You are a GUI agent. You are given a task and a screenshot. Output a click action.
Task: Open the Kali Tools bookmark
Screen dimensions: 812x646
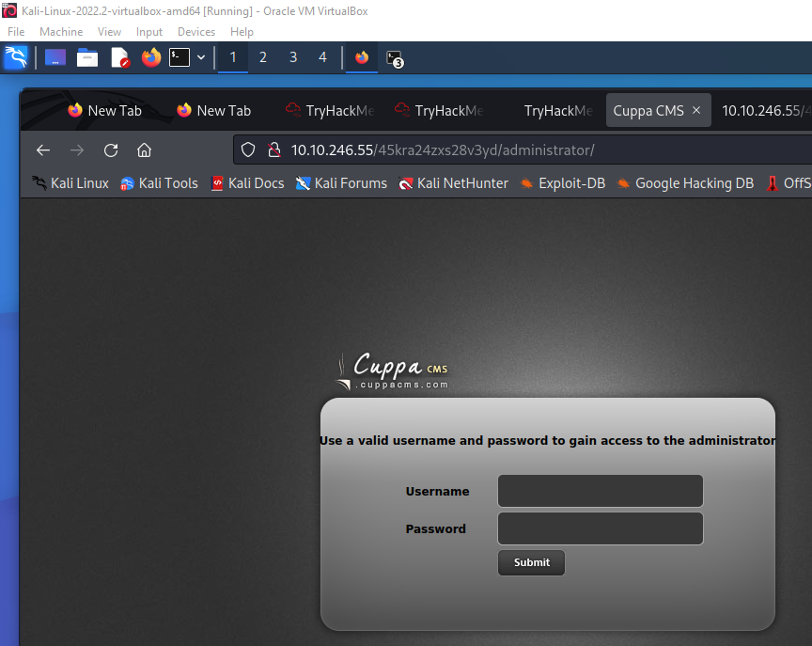[159, 183]
